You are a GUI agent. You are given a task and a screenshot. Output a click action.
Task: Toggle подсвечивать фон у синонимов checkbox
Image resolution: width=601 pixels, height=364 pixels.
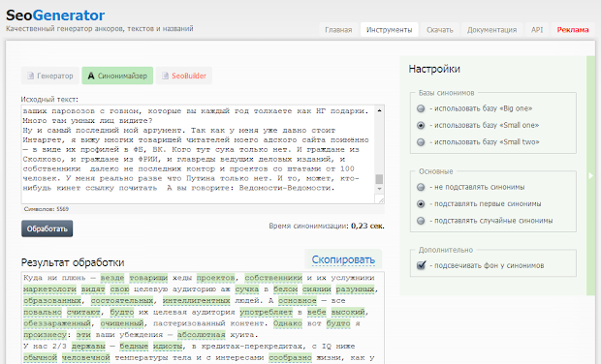(421, 265)
